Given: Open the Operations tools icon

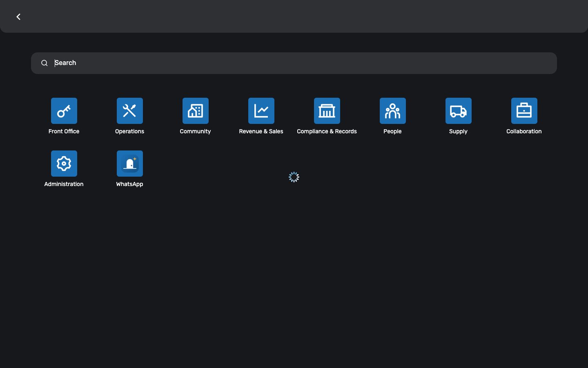Looking at the screenshot, I should click(x=130, y=111).
